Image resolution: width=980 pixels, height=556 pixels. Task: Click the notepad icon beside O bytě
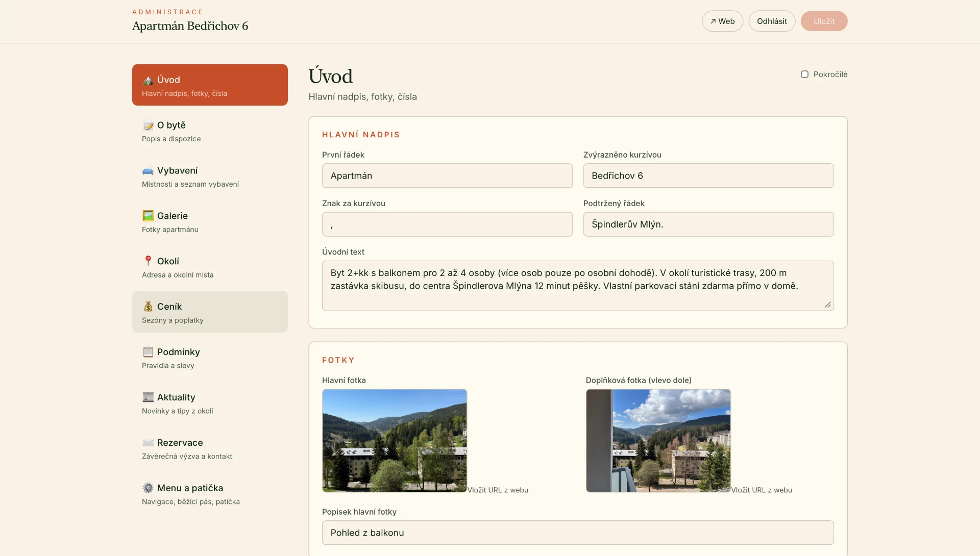coord(148,125)
